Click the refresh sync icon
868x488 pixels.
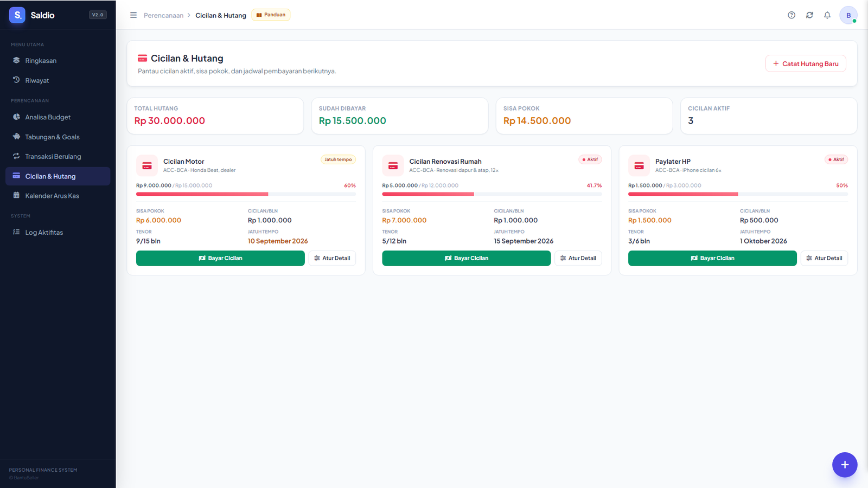coord(809,15)
